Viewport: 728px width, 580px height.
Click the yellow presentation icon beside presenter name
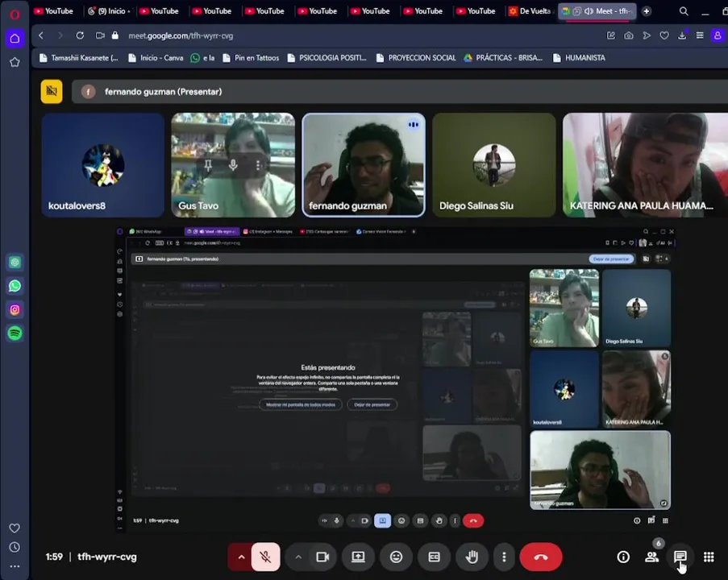52,91
